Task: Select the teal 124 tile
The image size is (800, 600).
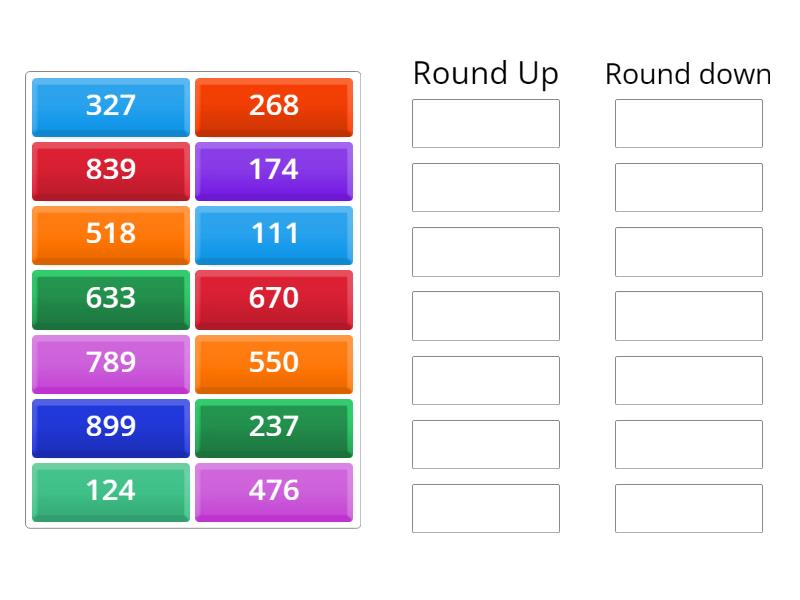Action: coord(111,491)
